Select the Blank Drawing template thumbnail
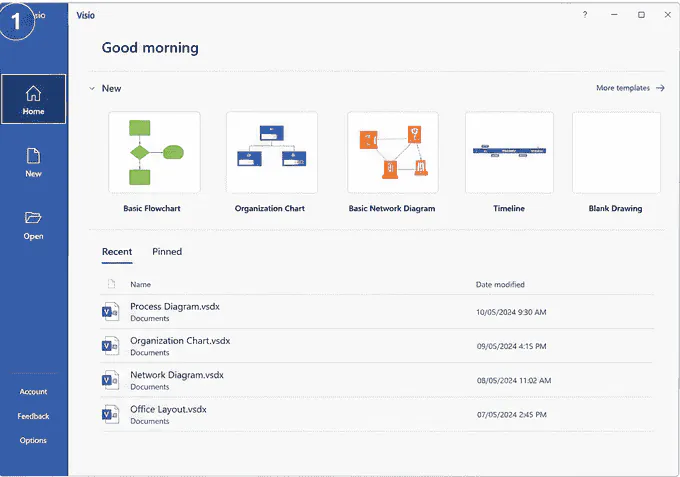Image resolution: width=680 pixels, height=477 pixels. (616, 152)
